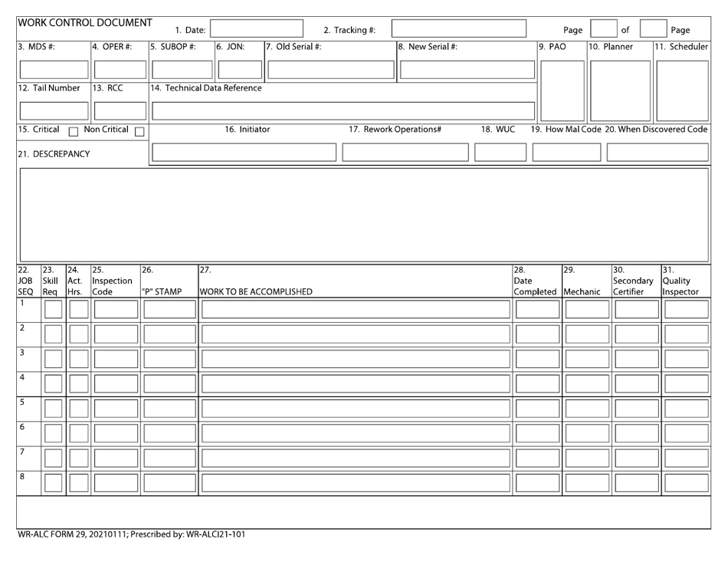This screenshot has height=562, width=728.
Task: Check the Non Critical checkbox
Action: coord(139,132)
